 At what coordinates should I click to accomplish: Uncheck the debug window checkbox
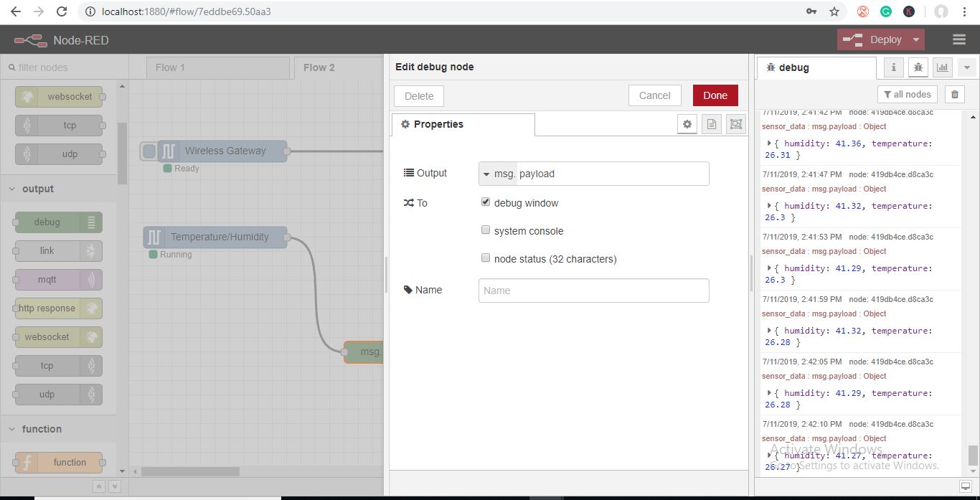[486, 202]
